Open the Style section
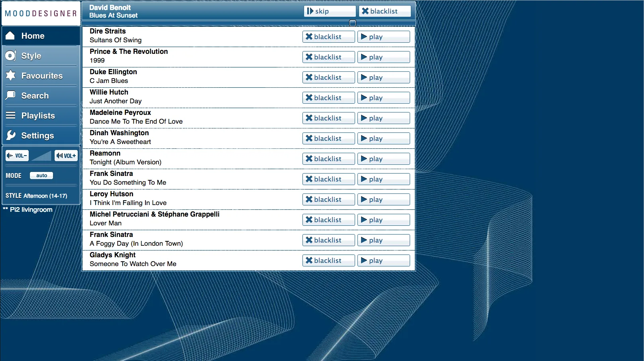Image resolution: width=644 pixels, height=361 pixels. click(x=41, y=56)
